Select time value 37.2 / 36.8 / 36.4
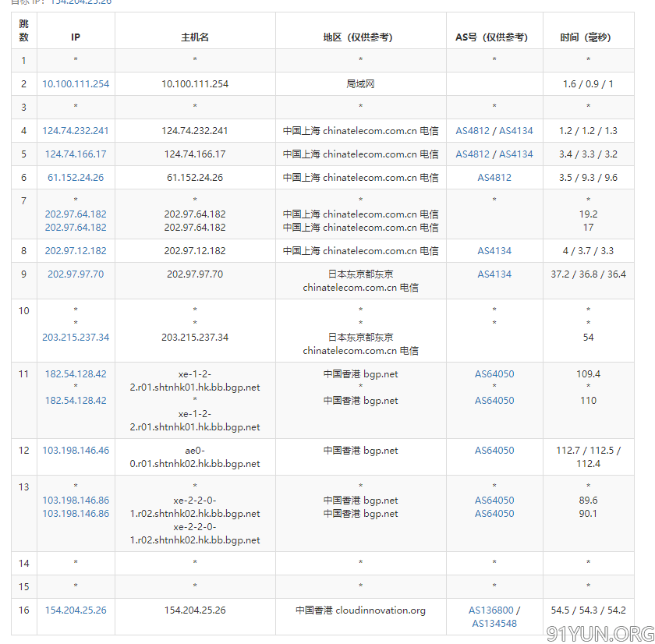The width and height of the screenshot is (655, 644). click(588, 274)
